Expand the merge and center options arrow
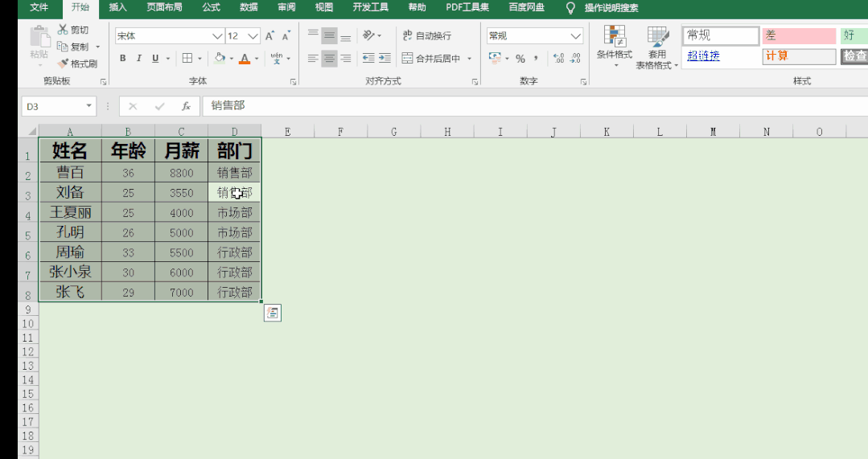 click(x=470, y=58)
